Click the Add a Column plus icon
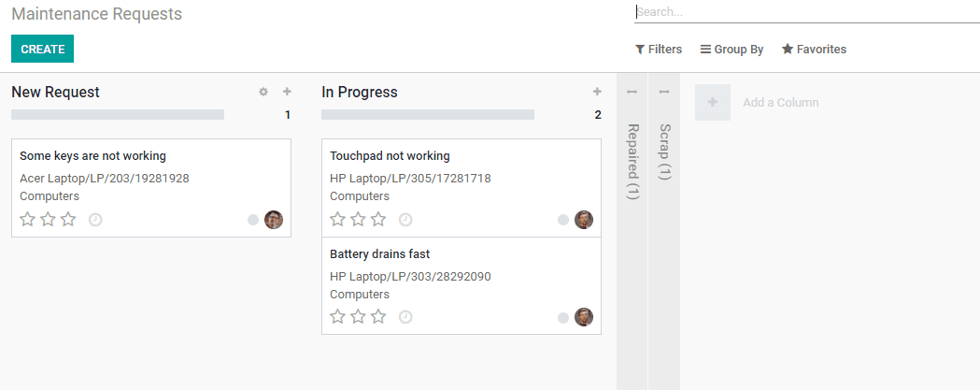The height and width of the screenshot is (390, 980). (x=712, y=102)
